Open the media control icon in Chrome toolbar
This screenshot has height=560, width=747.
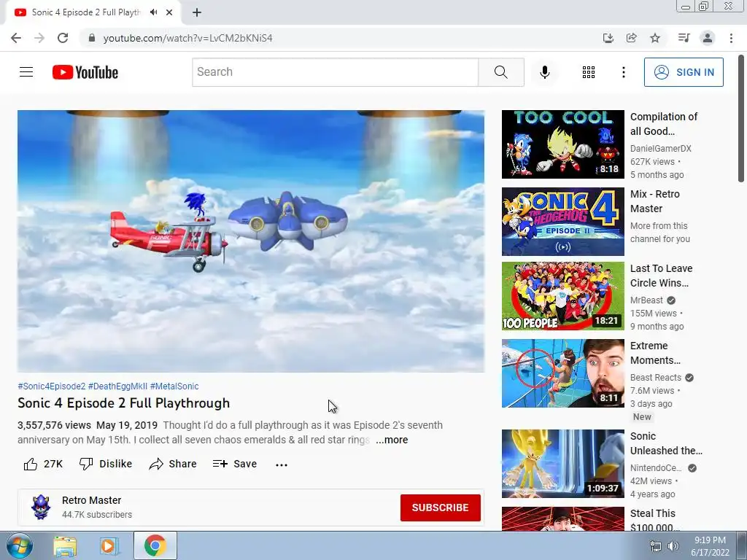684,38
